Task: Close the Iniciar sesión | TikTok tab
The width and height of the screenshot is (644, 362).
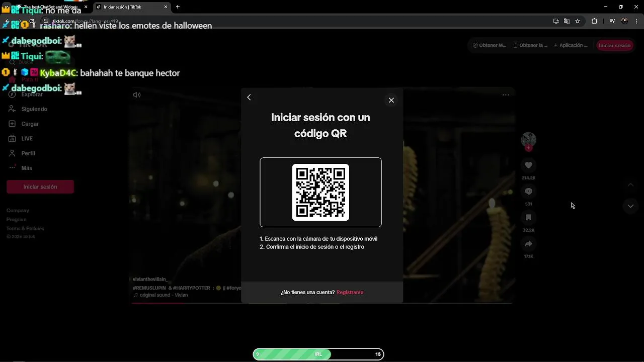Action: tap(166, 7)
